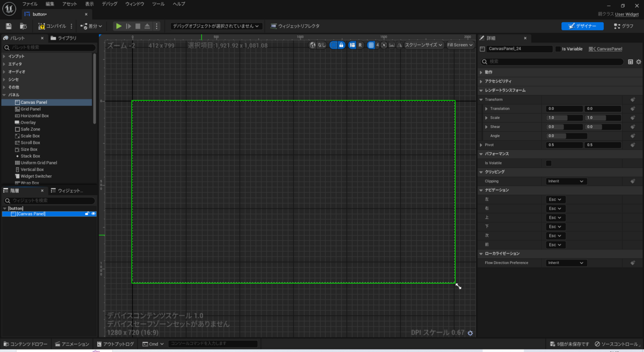644x352 pixels.
Task: Switch to Graph mode
Action: coord(624,26)
